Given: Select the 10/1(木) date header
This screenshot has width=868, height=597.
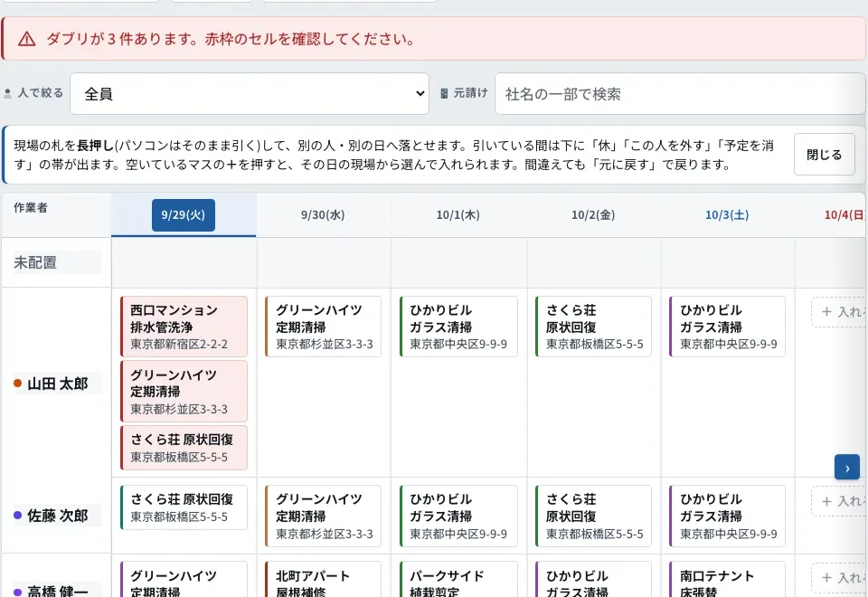Looking at the screenshot, I should click(x=458, y=215).
